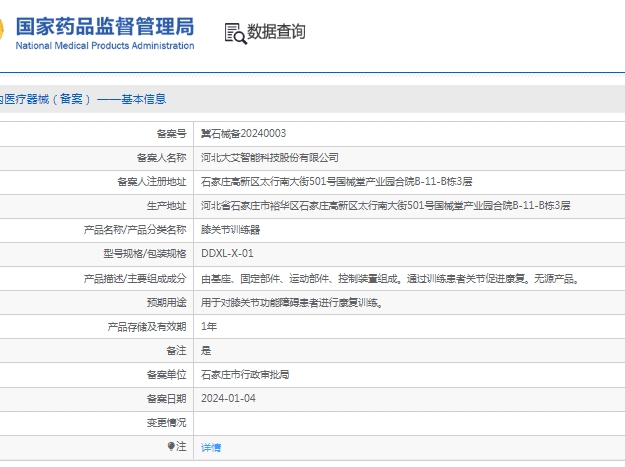The width and height of the screenshot is (625, 467).
Task: Click the 备案日期 row label
Action: pos(167,398)
